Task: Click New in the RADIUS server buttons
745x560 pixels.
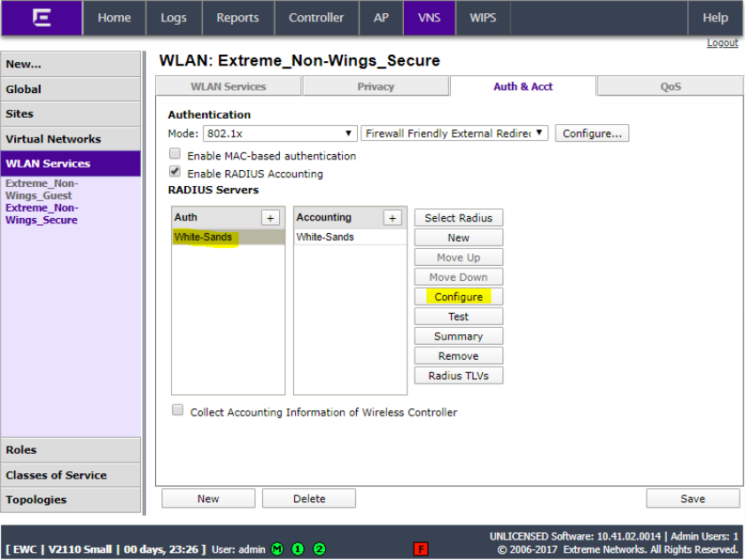Action: click(x=459, y=237)
